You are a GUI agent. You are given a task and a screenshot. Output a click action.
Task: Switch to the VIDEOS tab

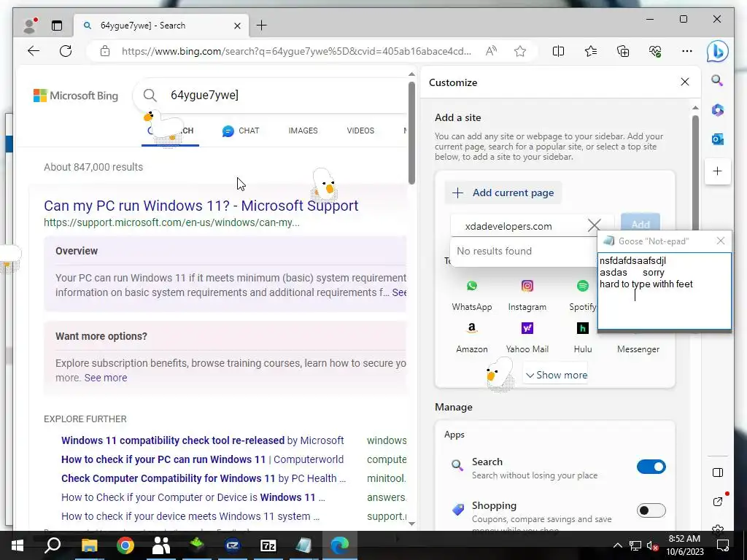360,131
